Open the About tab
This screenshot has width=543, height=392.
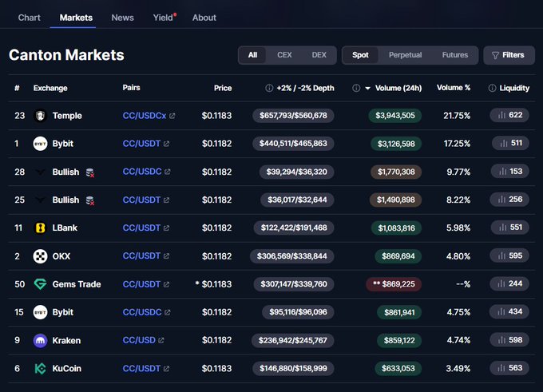pyautogui.click(x=204, y=18)
